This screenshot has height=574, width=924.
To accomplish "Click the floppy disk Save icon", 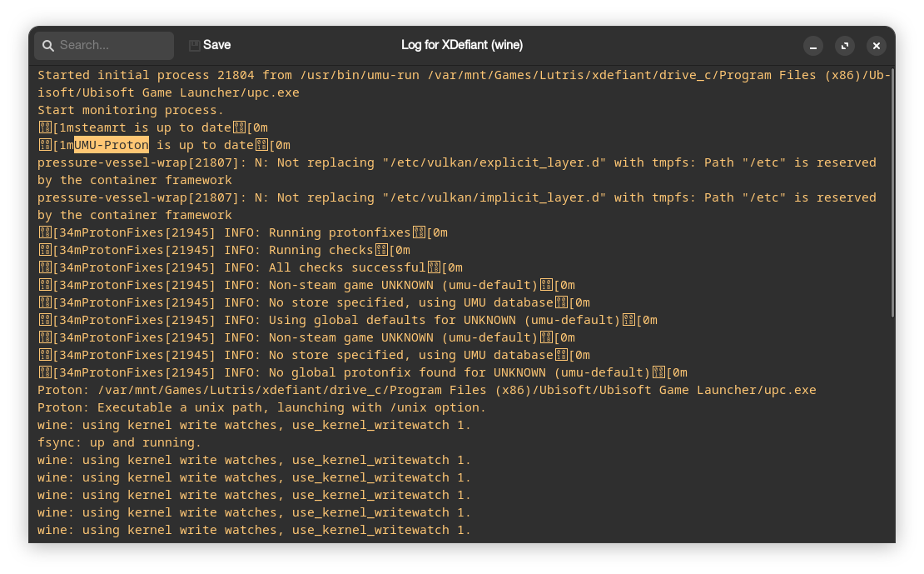I will pyautogui.click(x=195, y=45).
